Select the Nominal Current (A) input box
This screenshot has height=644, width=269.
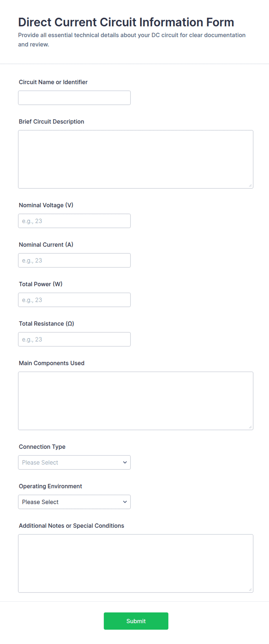click(x=74, y=260)
